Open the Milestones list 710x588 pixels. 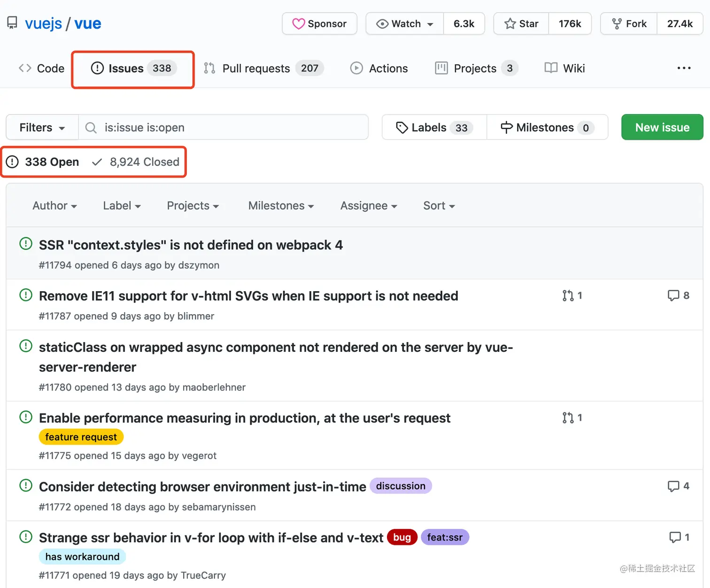[x=548, y=127]
